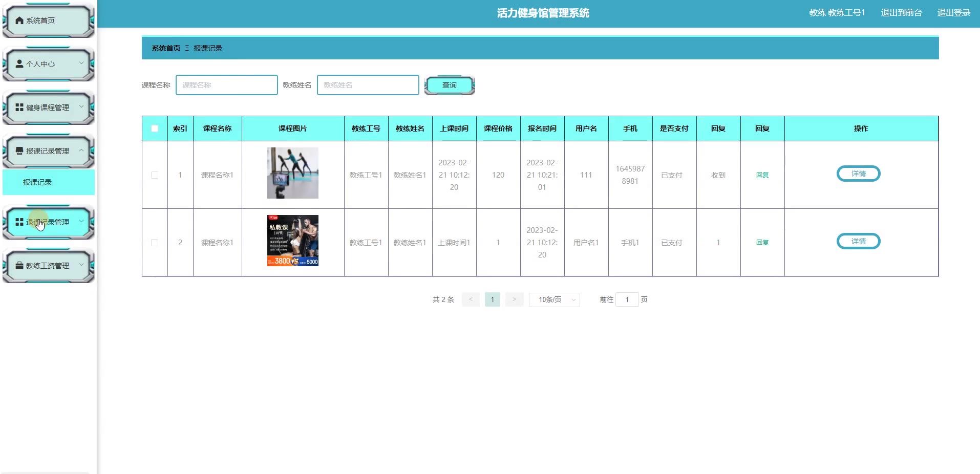Click 详情 button for row 1
Viewport: 980px width, 474px height.
859,174
